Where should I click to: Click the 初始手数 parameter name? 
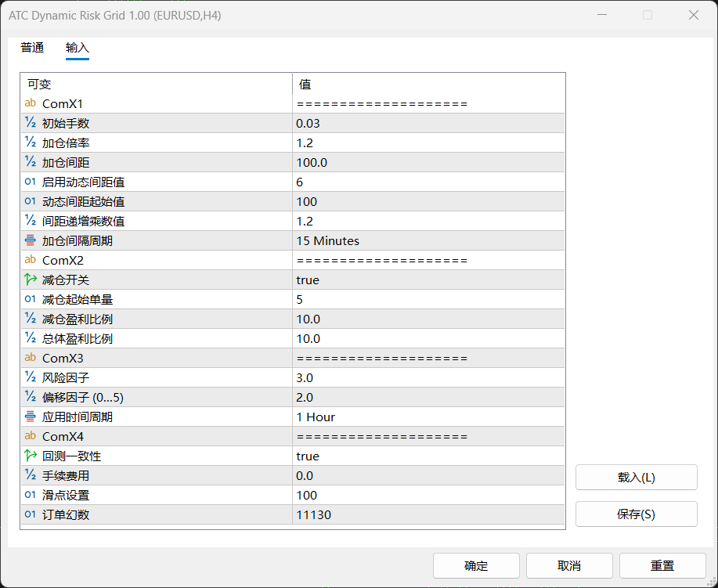point(66,123)
